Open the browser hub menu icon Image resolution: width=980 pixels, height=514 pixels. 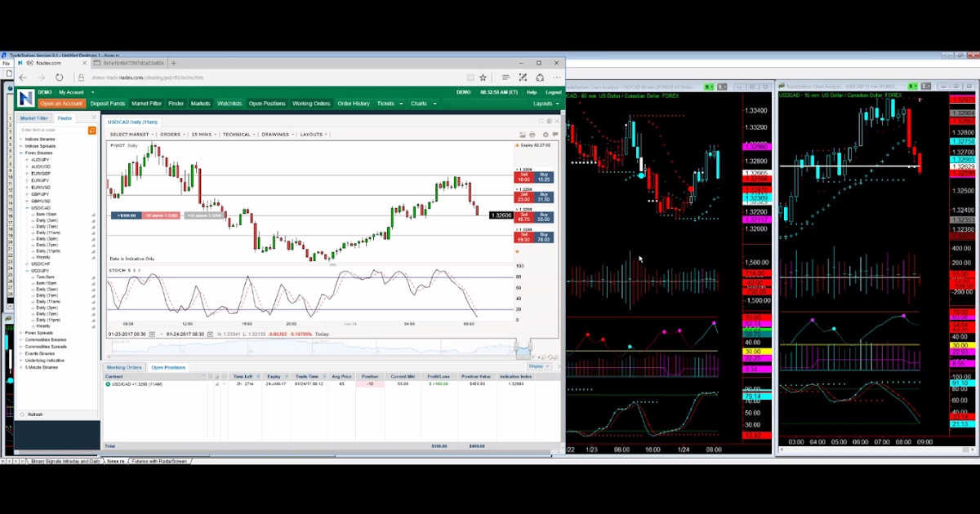[x=506, y=78]
